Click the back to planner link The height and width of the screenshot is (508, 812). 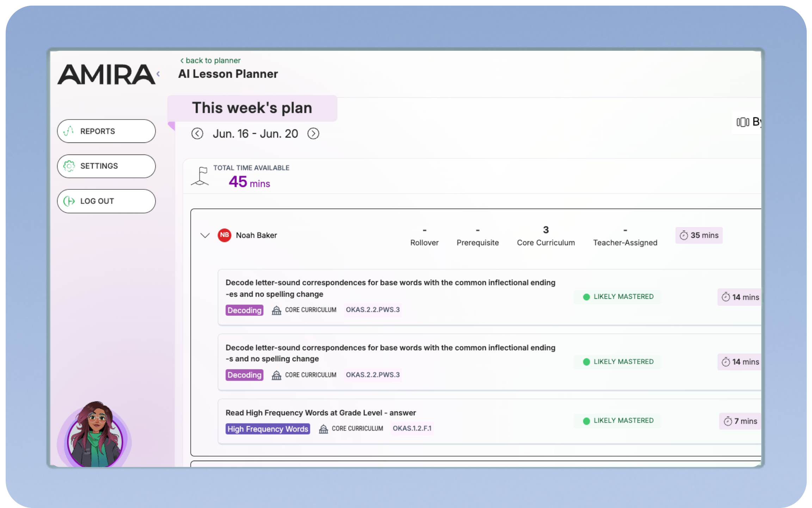[210, 60]
